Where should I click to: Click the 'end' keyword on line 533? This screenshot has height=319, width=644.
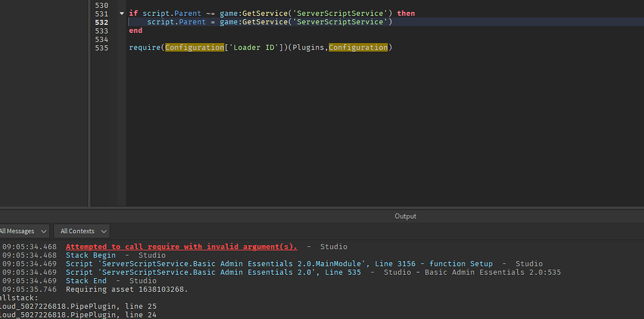(x=136, y=31)
